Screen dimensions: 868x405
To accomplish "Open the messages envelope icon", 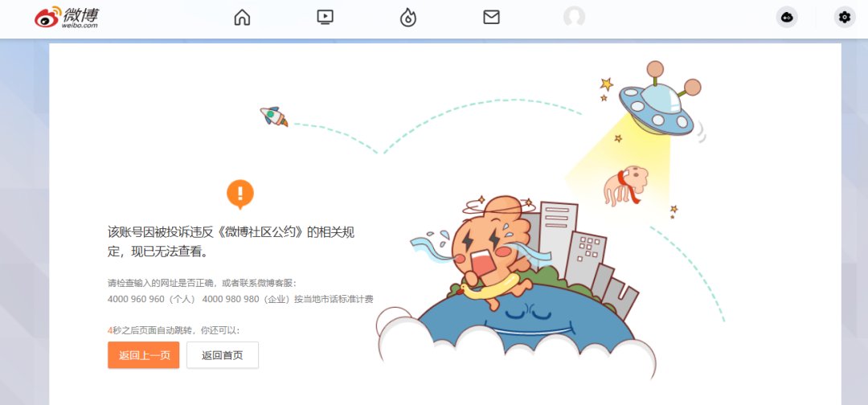I will pos(491,17).
